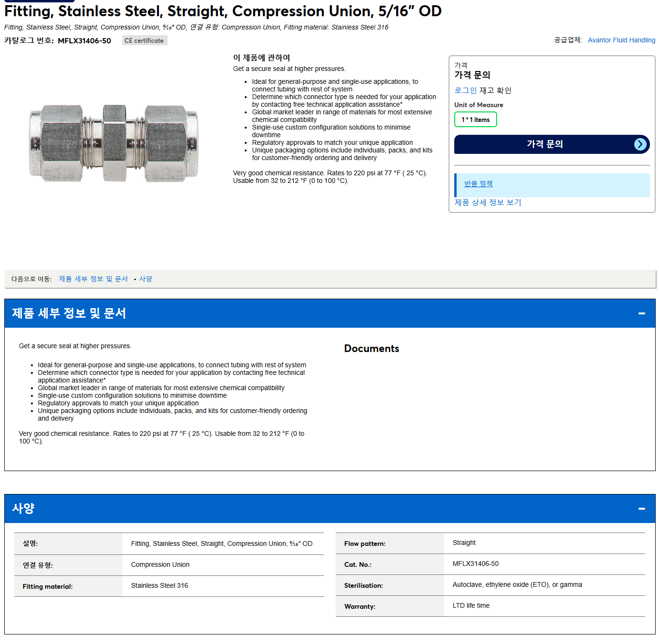The height and width of the screenshot is (644, 659).
Task: Click the 이 제품에 관하여 heading
Action: tap(261, 58)
